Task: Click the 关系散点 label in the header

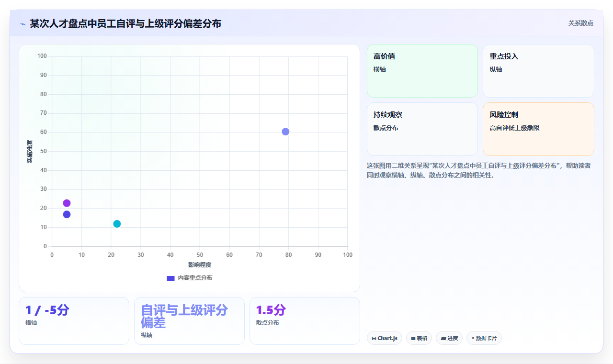Action: pyautogui.click(x=580, y=23)
